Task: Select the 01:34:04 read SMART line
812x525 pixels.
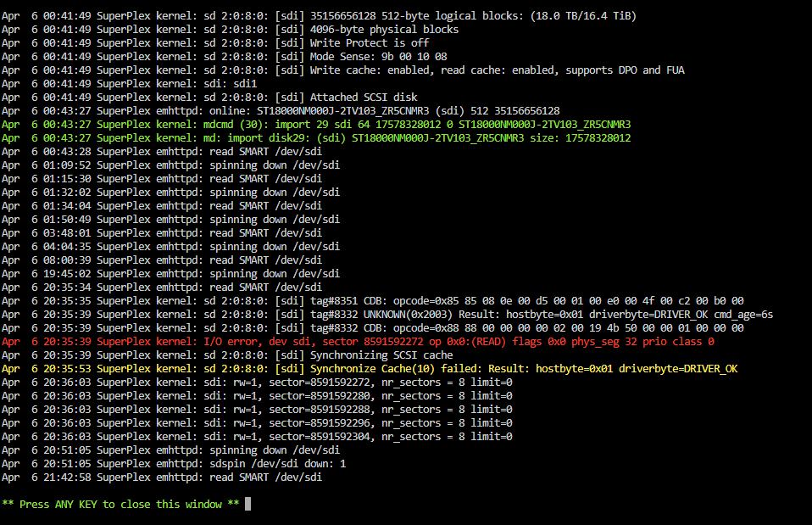Action: (x=162, y=206)
